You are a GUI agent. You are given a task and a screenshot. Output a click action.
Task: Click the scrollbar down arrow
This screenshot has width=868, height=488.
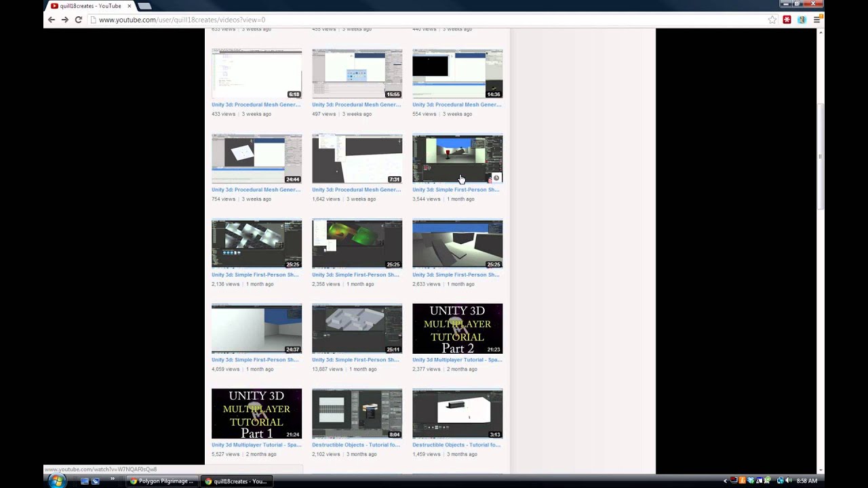click(821, 470)
